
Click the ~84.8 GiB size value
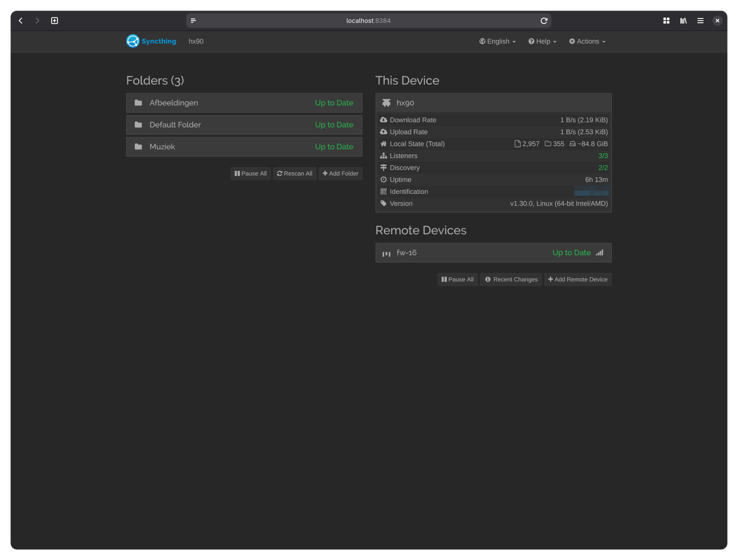592,144
